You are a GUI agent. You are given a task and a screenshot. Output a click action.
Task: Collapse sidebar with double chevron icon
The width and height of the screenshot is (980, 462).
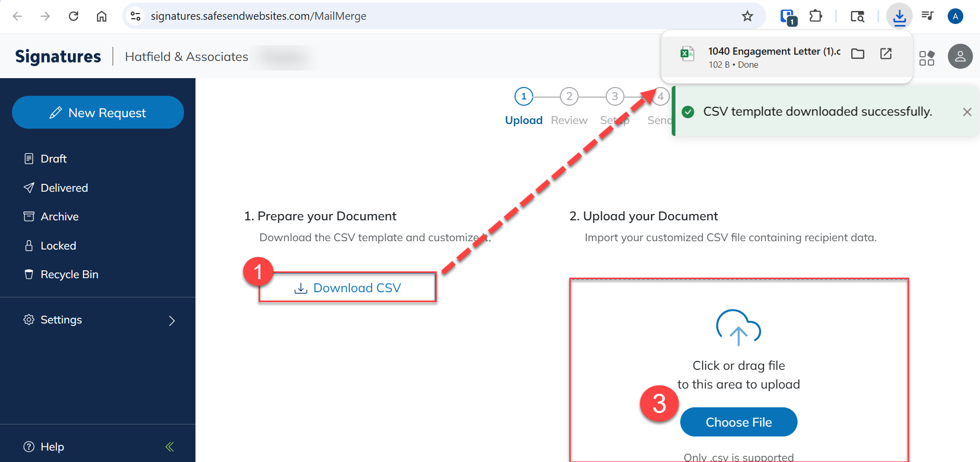point(169,446)
